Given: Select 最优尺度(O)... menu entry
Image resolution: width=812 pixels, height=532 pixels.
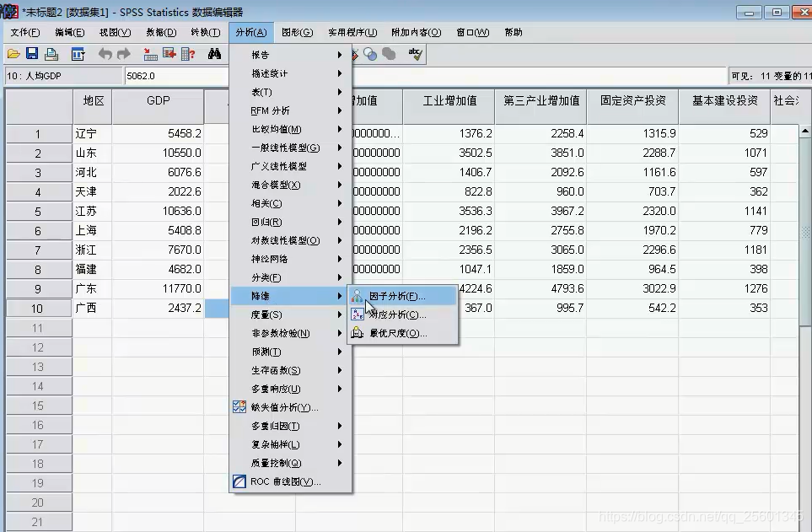Looking at the screenshot, I should [x=403, y=333].
